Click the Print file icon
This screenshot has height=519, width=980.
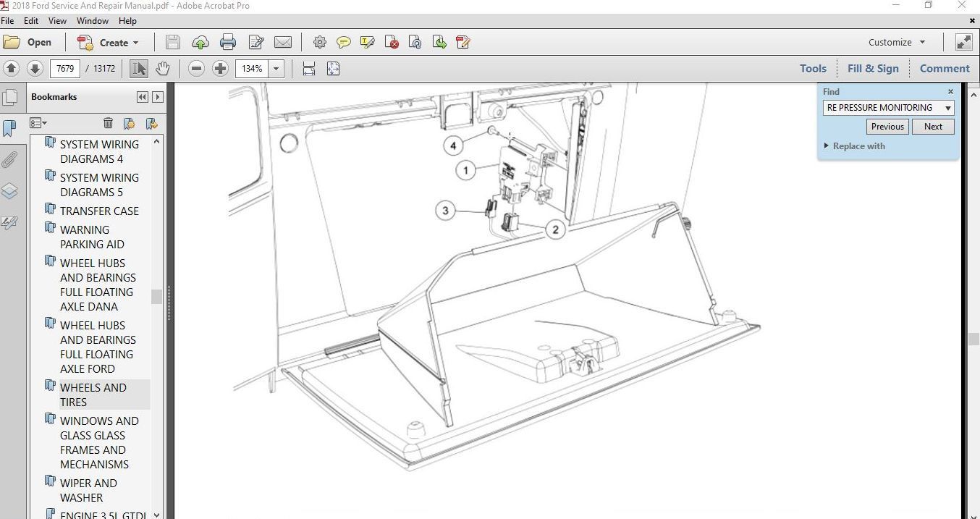point(228,43)
